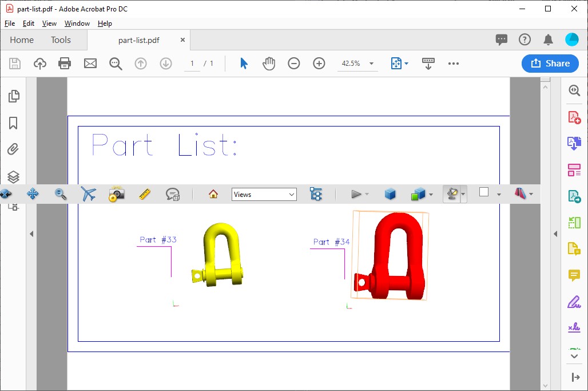
Task: Open the Layers panel
Action: coord(13,176)
